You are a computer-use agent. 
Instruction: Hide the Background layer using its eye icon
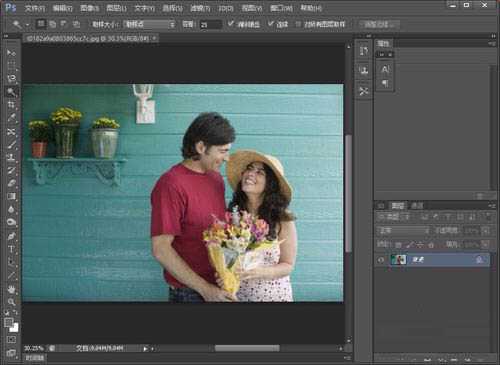pos(381,260)
